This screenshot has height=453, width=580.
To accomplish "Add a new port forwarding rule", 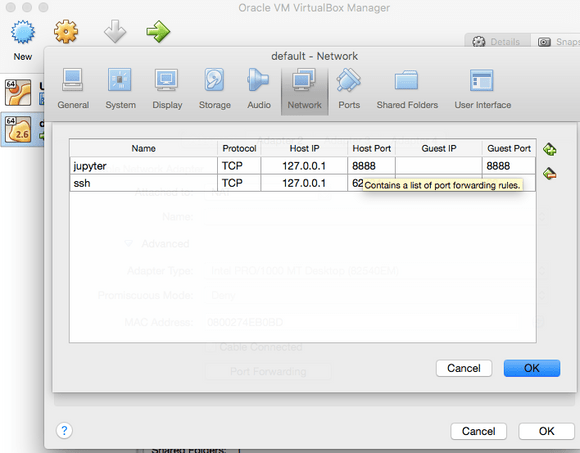I will [550, 150].
